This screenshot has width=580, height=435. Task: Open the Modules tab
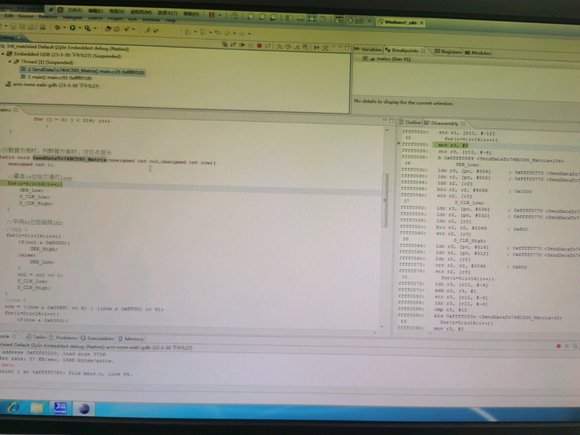[x=478, y=53]
